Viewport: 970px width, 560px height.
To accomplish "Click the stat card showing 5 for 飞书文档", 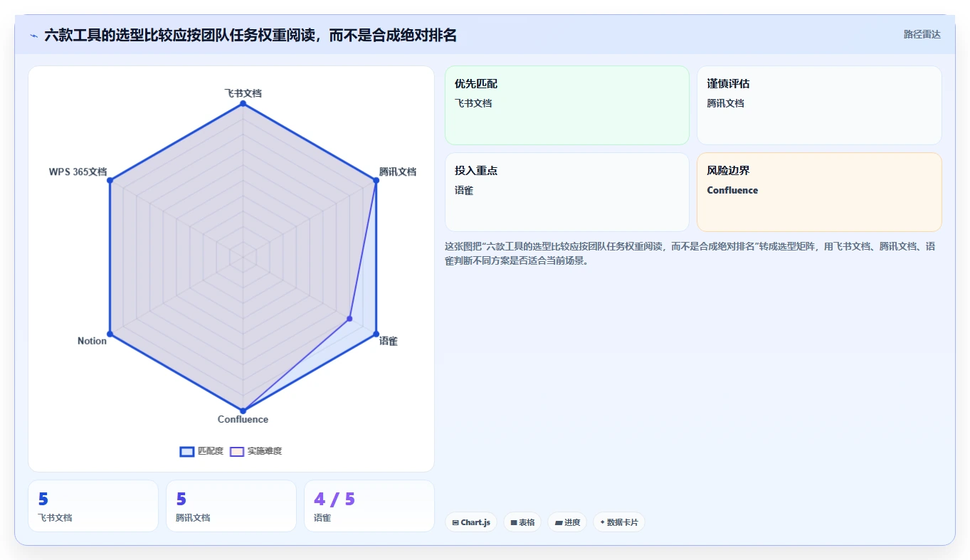I will (x=93, y=506).
